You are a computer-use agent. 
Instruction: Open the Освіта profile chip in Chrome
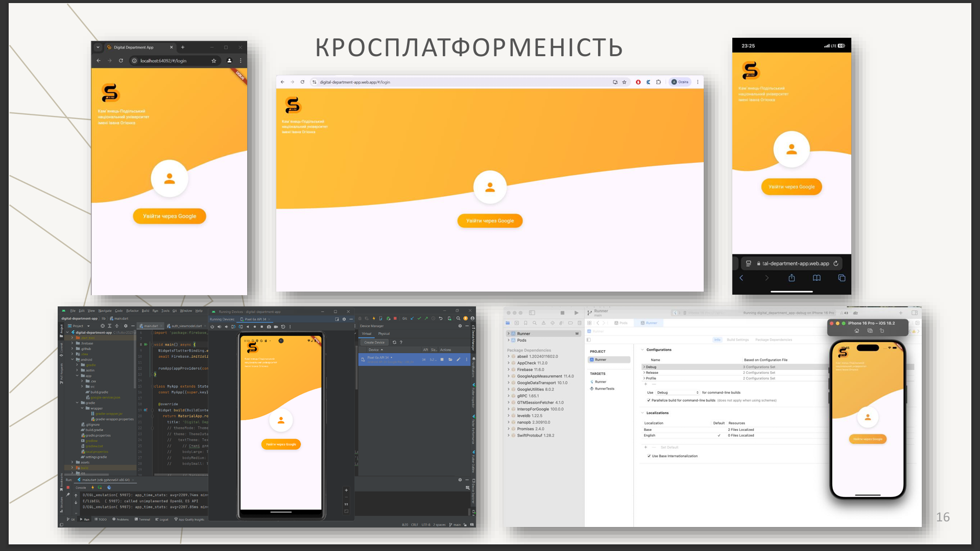(x=680, y=82)
